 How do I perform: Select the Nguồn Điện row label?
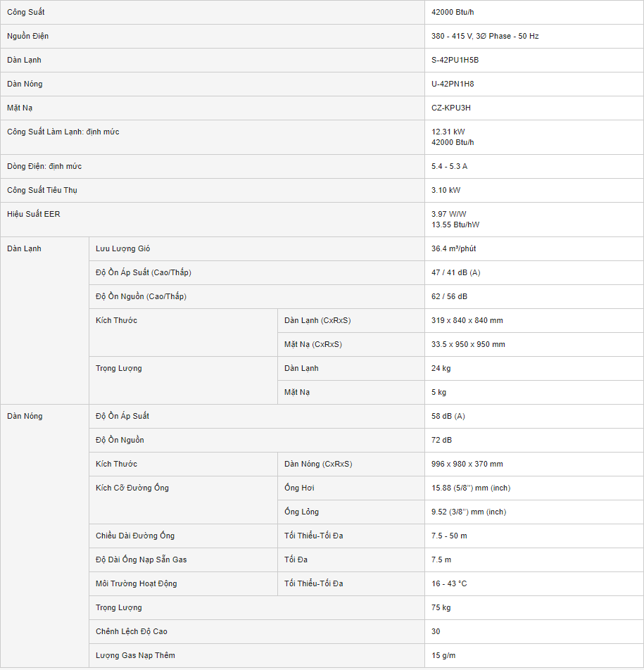point(28,36)
